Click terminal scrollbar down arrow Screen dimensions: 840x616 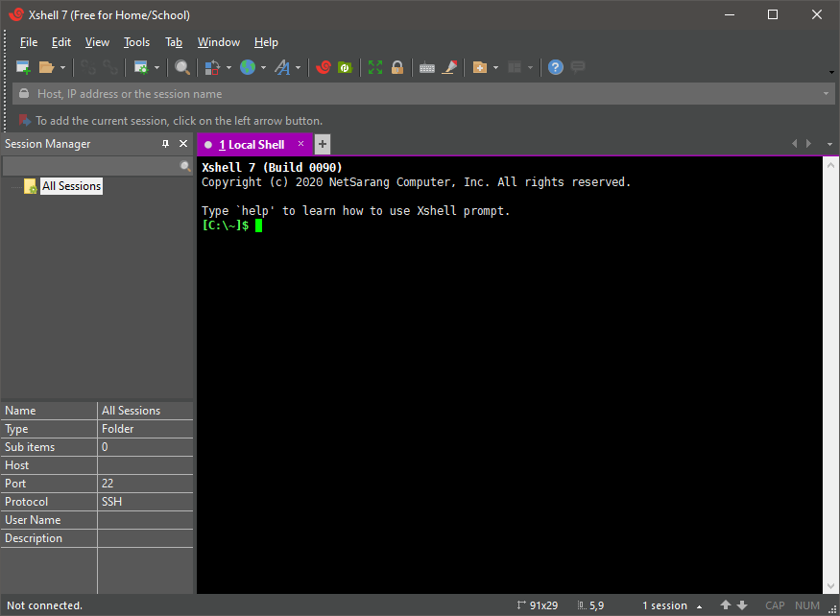click(x=831, y=586)
